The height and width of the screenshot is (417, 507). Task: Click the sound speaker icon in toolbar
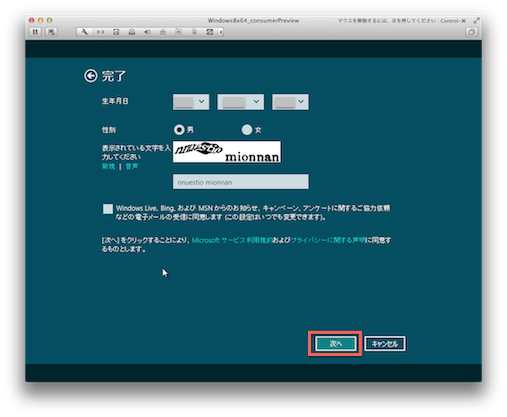(x=147, y=32)
